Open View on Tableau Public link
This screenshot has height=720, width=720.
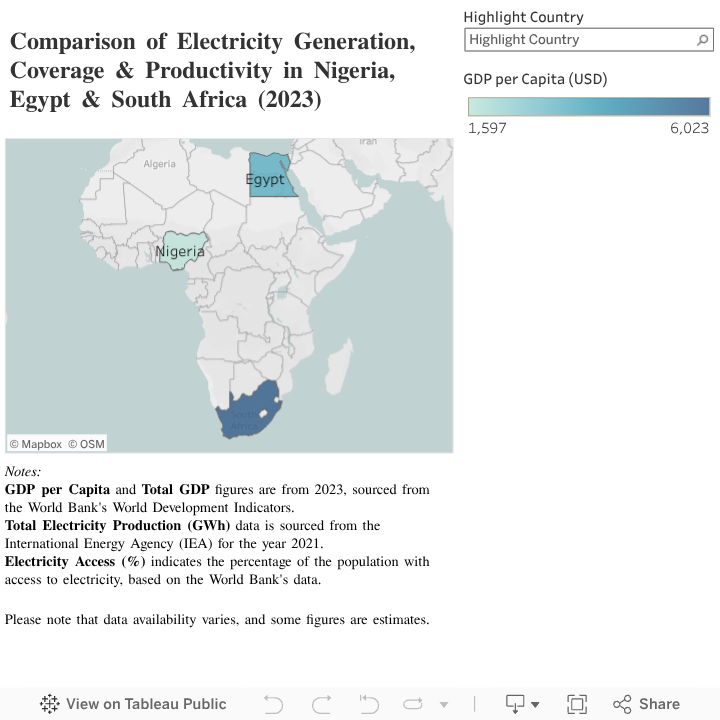click(146, 704)
